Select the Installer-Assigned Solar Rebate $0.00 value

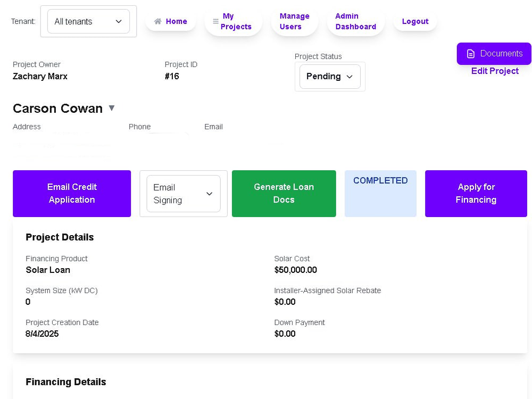click(285, 302)
